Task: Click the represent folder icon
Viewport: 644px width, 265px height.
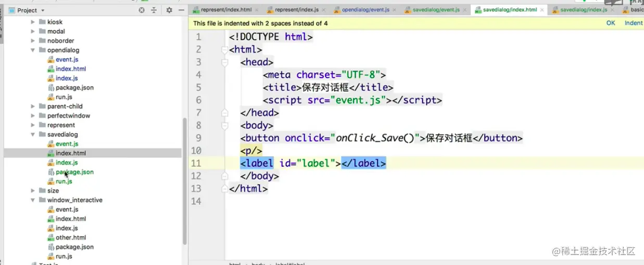Action: [42, 125]
